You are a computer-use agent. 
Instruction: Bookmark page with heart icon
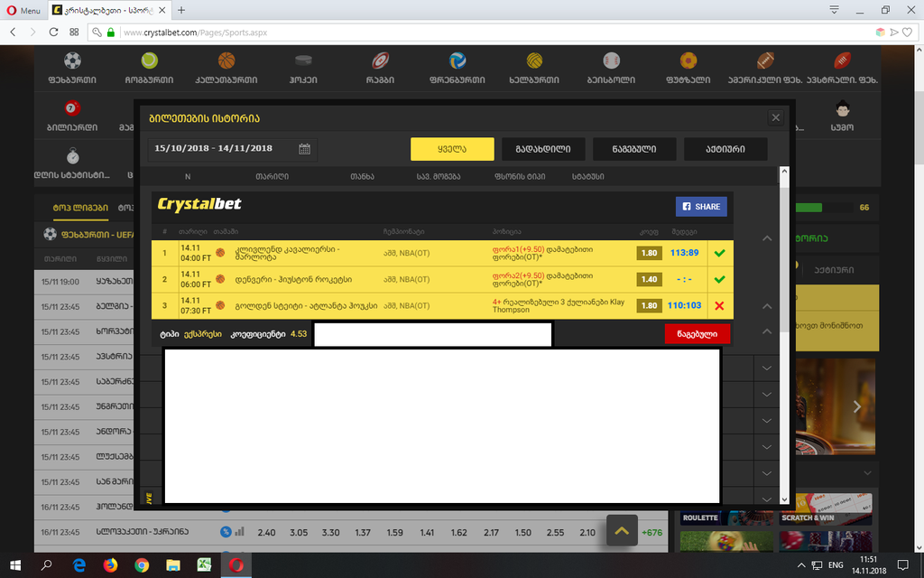coord(908,33)
